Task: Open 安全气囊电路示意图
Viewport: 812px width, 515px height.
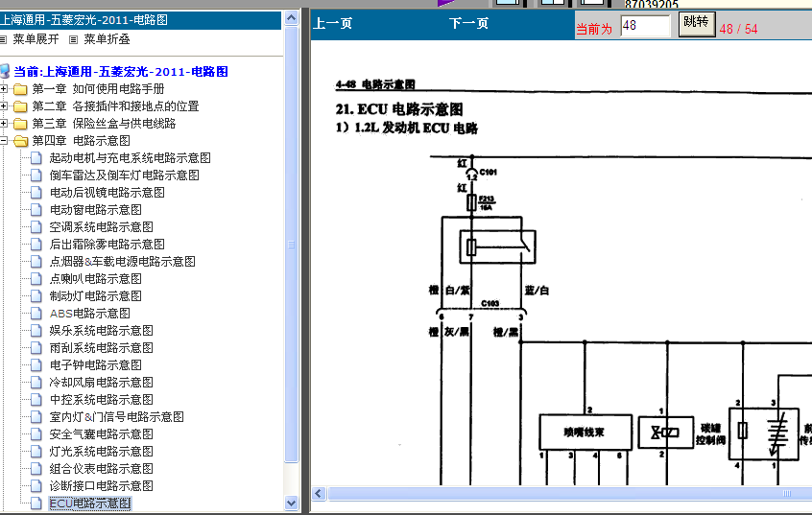Action: tap(102, 433)
